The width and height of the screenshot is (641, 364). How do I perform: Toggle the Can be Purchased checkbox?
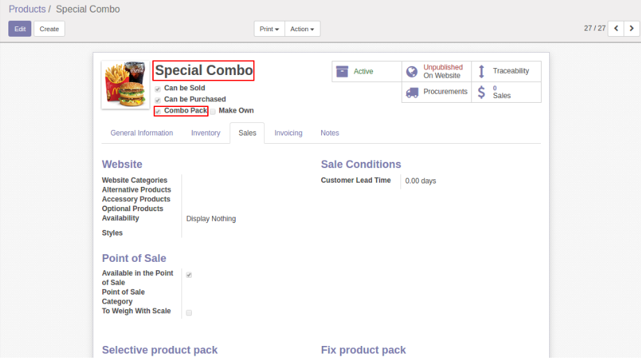tap(158, 100)
